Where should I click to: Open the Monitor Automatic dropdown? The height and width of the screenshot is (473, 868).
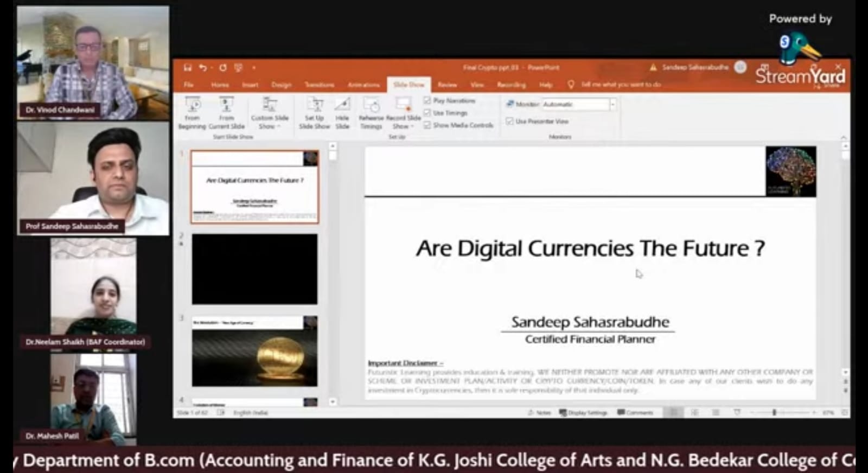pos(612,104)
